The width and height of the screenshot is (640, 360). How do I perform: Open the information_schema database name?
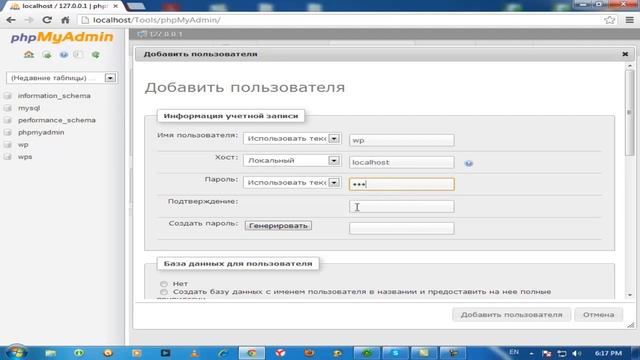(x=54, y=96)
